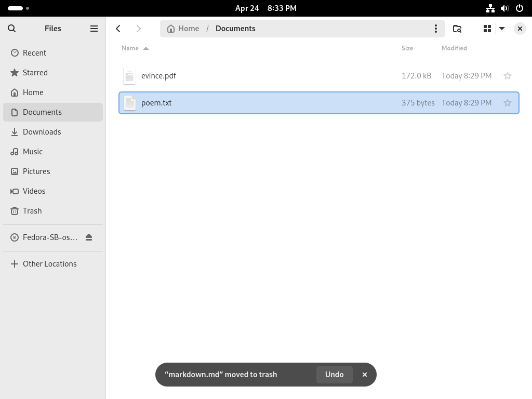Click poem.txt modified time Today 8:29 PM
This screenshot has height=399, width=532.
(467, 103)
